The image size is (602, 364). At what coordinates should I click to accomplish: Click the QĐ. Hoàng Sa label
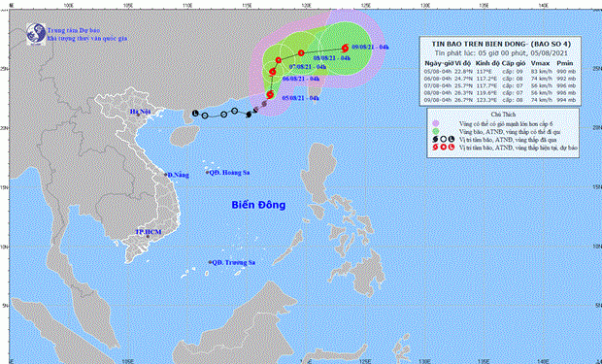point(229,173)
